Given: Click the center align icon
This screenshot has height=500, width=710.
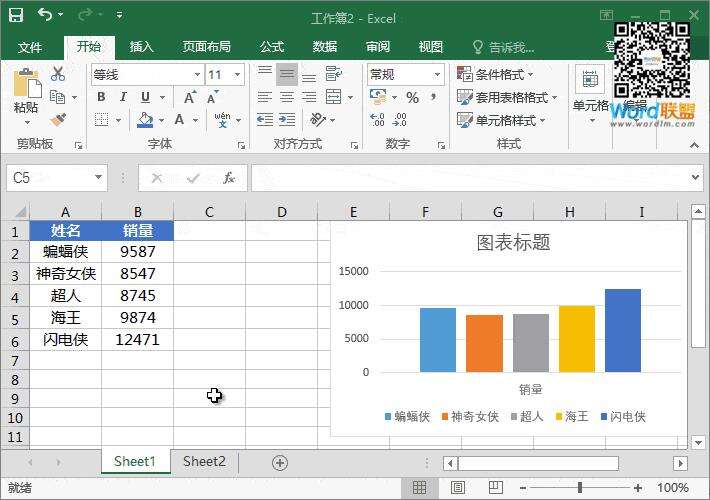Looking at the screenshot, I should (287, 97).
